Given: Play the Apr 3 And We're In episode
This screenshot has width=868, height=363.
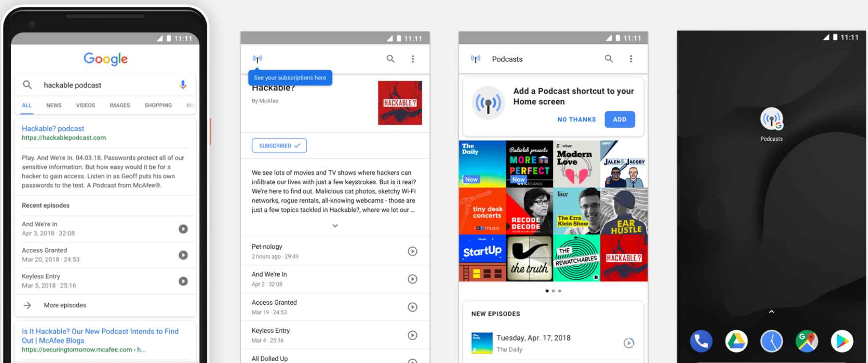Looking at the screenshot, I should pos(183,229).
